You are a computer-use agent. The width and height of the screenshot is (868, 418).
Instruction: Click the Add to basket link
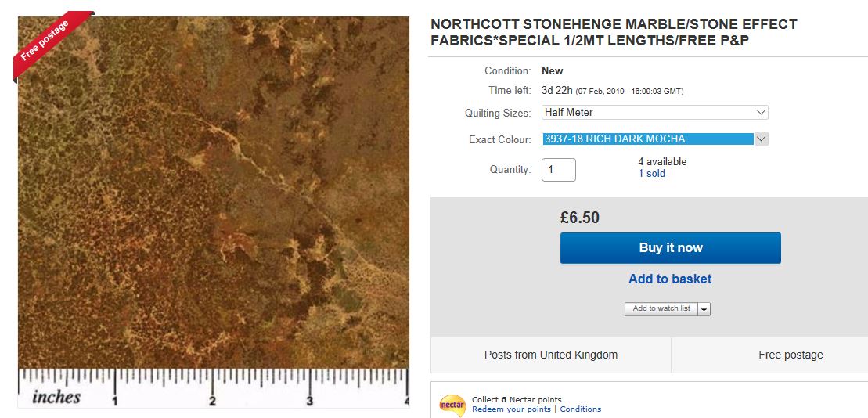pos(670,279)
